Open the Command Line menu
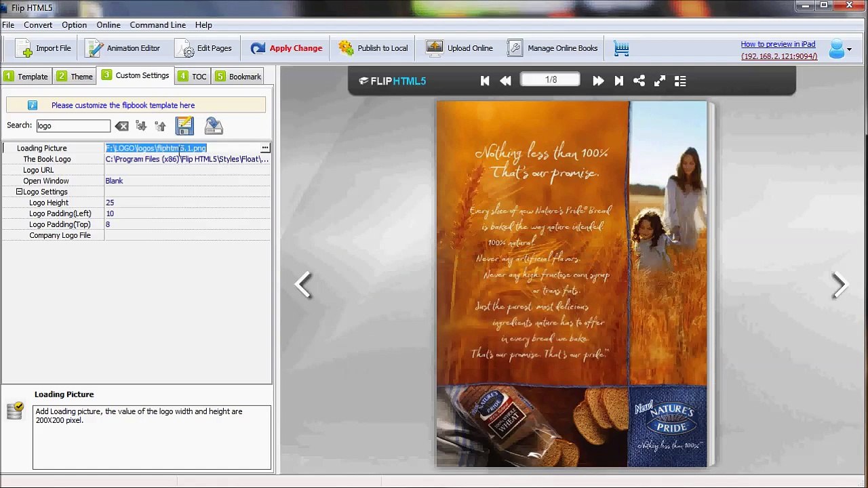This screenshot has height=488, width=868. tap(158, 25)
